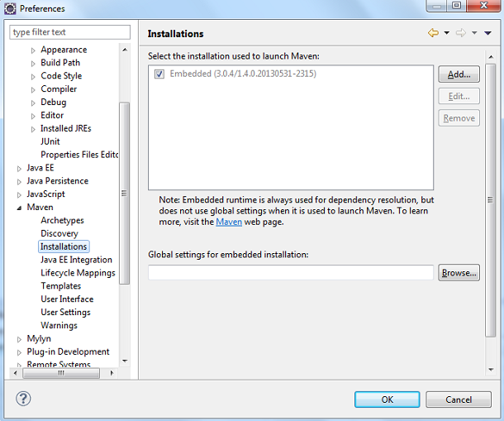The height and width of the screenshot is (421, 504).
Task: Expand the Java EE tree node
Action: point(19,169)
